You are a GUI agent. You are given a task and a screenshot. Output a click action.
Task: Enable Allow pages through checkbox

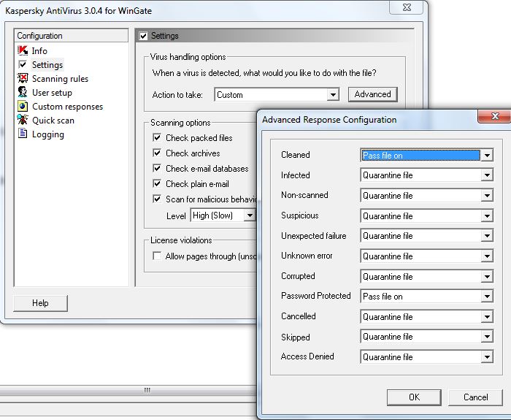[x=157, y=256]
